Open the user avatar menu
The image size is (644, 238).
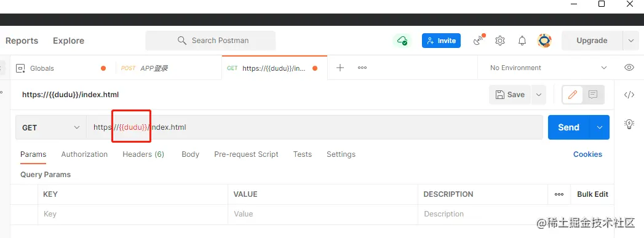pos(544,41)
